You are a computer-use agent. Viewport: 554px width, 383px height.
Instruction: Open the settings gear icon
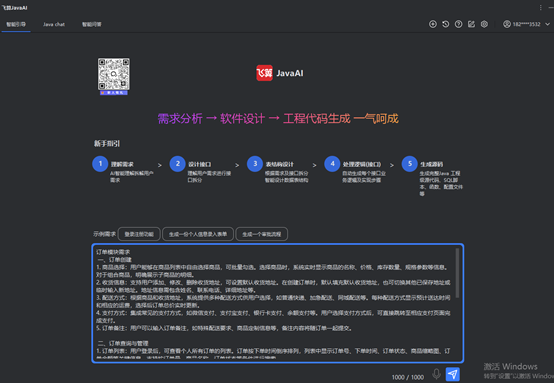(x=484, y=24)
